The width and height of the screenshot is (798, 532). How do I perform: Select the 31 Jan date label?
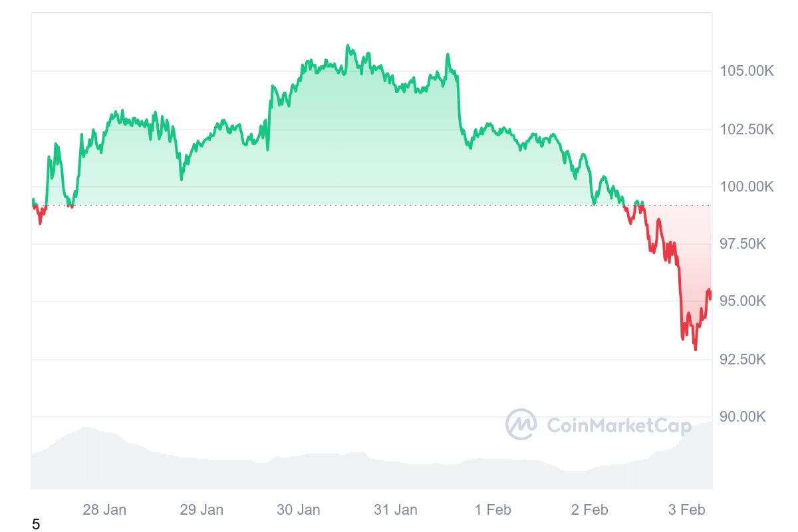pos(396,510)
